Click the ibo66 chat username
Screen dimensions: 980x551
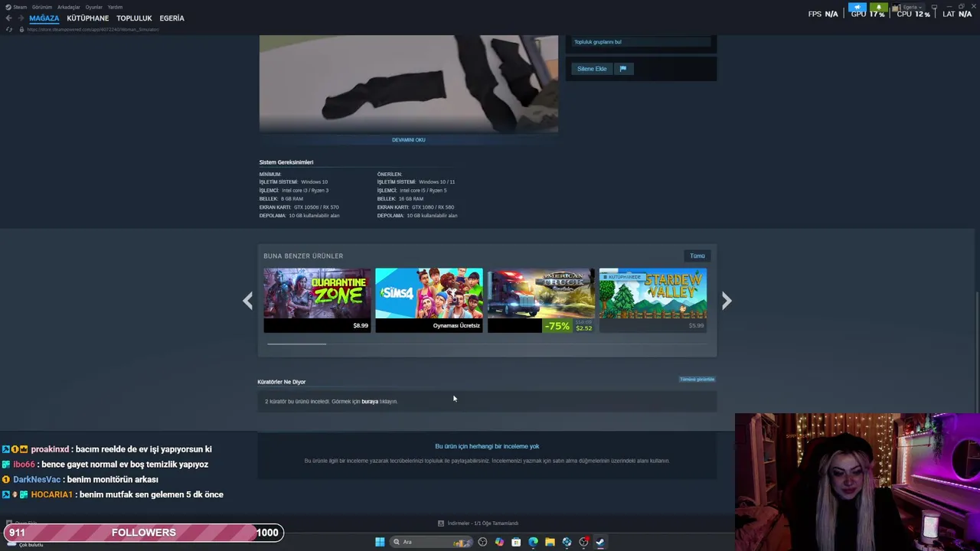(x=24, y=465)
